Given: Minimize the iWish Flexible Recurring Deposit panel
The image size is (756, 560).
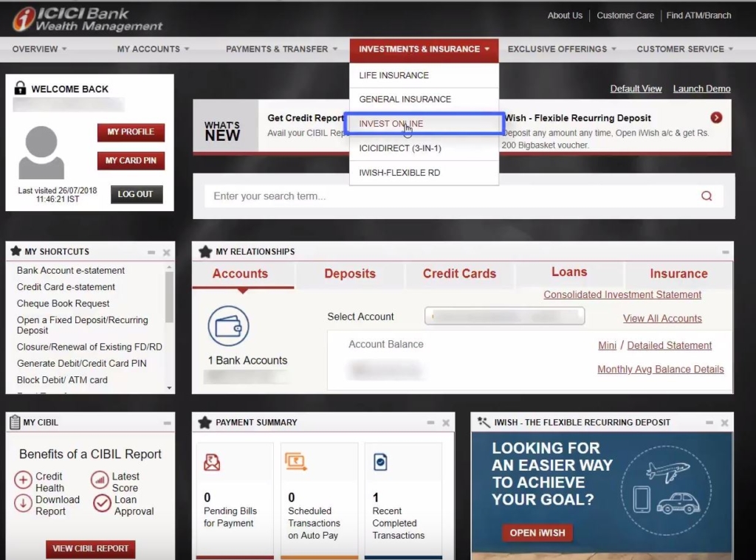Looking at the screenshot, I should coord(709,423).
